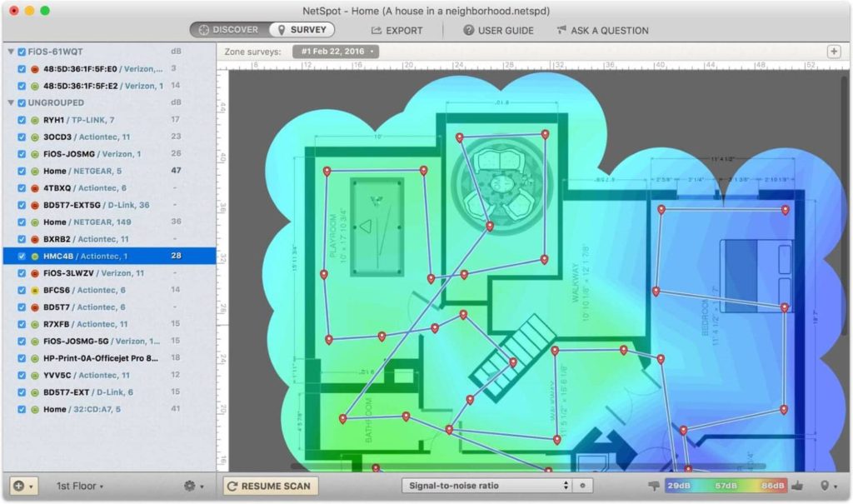Open the User Guide from the toolbar
Image resolution: width=853 pixels, height=504 pixels.
[x=468, y=31]
